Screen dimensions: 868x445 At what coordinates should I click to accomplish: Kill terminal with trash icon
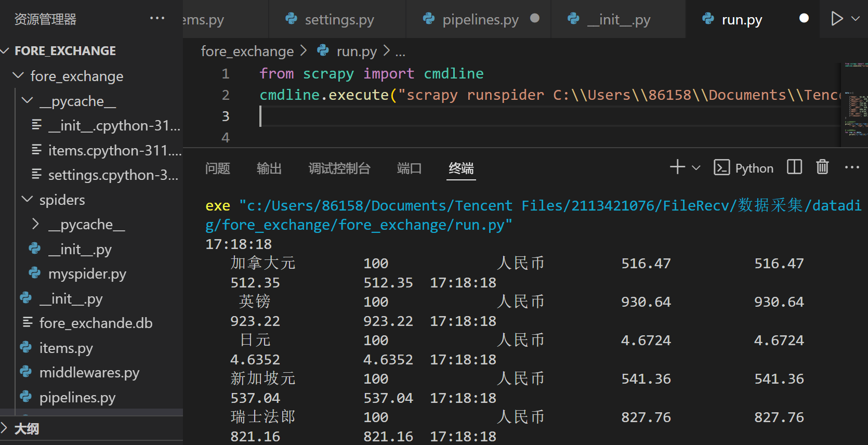coord(822,167)
